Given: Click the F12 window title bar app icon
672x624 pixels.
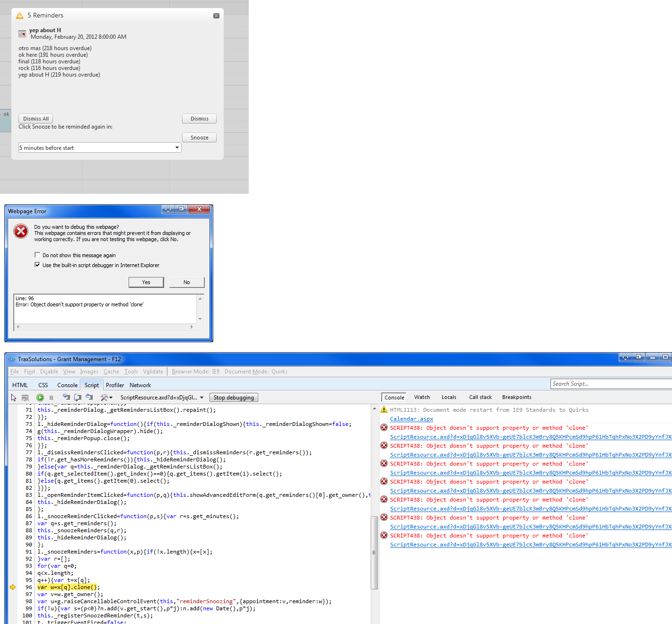Looking at the screenshot, I should click(x=12, y=359).
